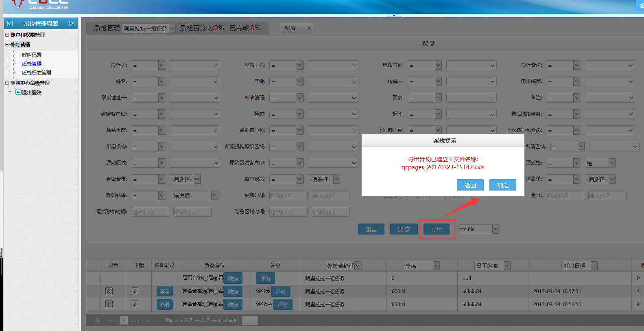644x331 pixels.
Task: Confirm the export dialog with 确定
Action: [x=502, y=185]
